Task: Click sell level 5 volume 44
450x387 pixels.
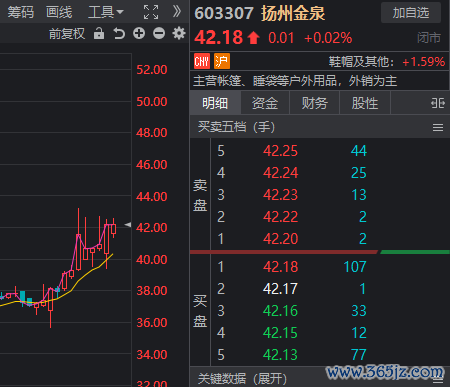Action: pos(359,151)
